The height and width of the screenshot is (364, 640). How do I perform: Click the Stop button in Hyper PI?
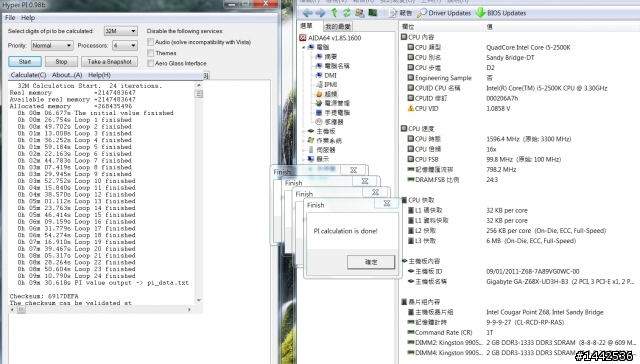pos(61,62)
